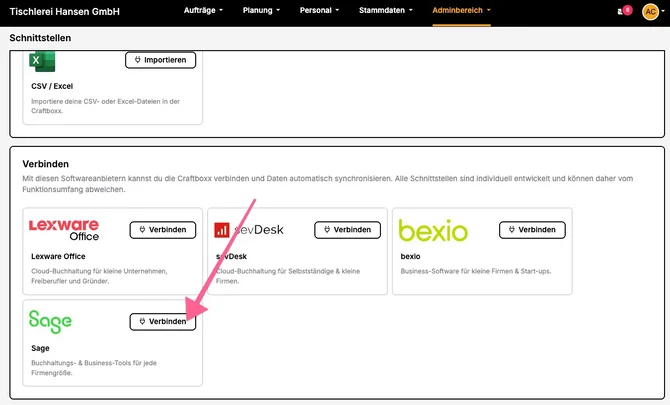This screenshot has width=670, height=405.
Task: Connect sevDesk via Verbinden button
Action: click(347, 230)
